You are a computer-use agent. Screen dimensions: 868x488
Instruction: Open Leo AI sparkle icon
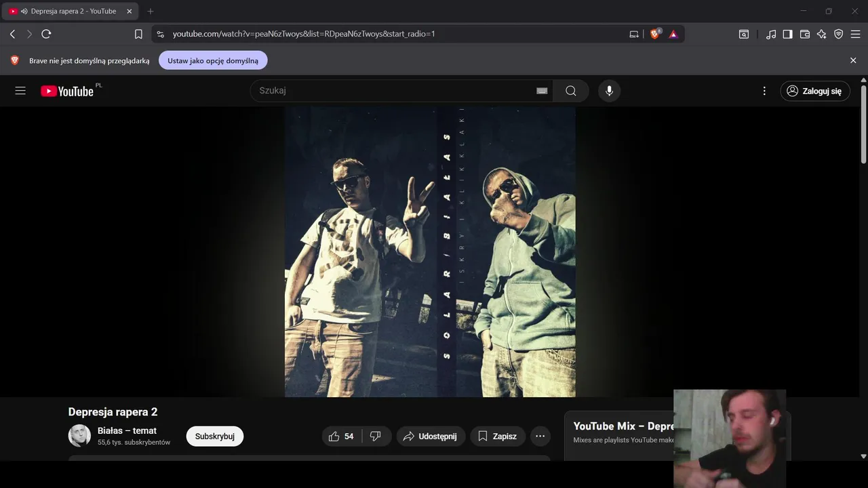822,34
